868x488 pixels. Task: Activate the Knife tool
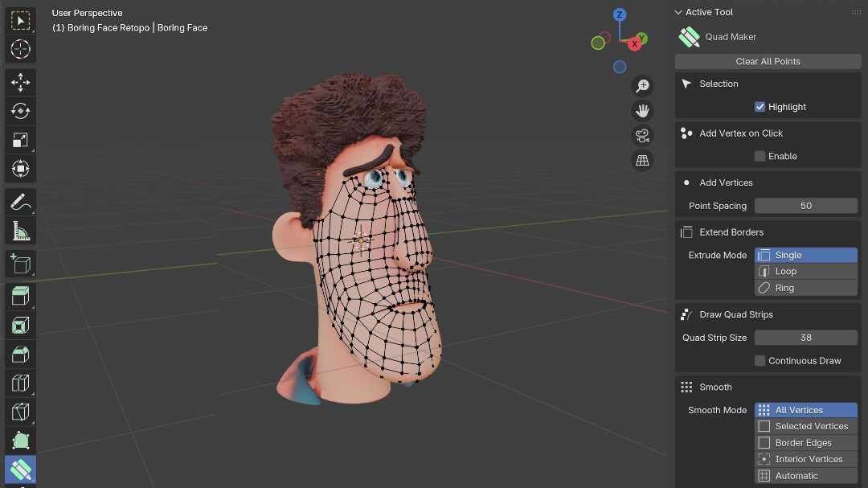20,412
